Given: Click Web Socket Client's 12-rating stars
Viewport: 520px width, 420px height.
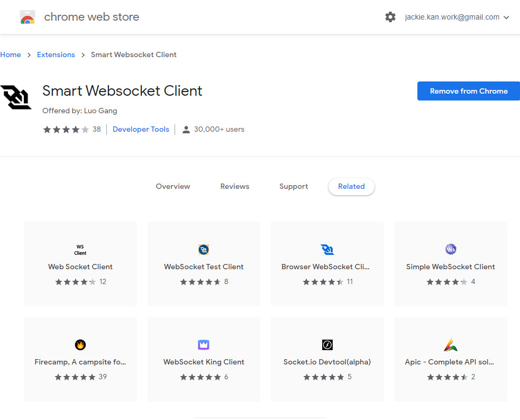Looking at the screenshot, I should click(x=76, y=282).
